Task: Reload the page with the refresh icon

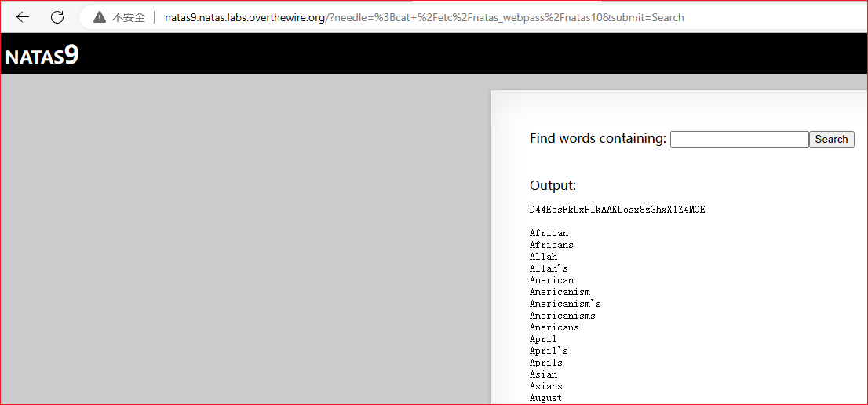Action: pos(57,17)
